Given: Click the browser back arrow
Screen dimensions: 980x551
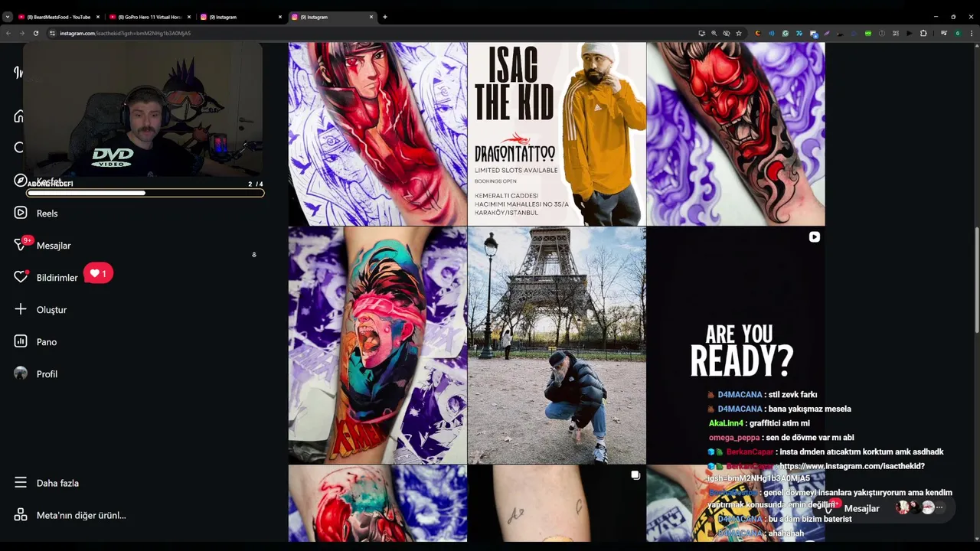Looking at the screenshot, I should click(8, 33).
